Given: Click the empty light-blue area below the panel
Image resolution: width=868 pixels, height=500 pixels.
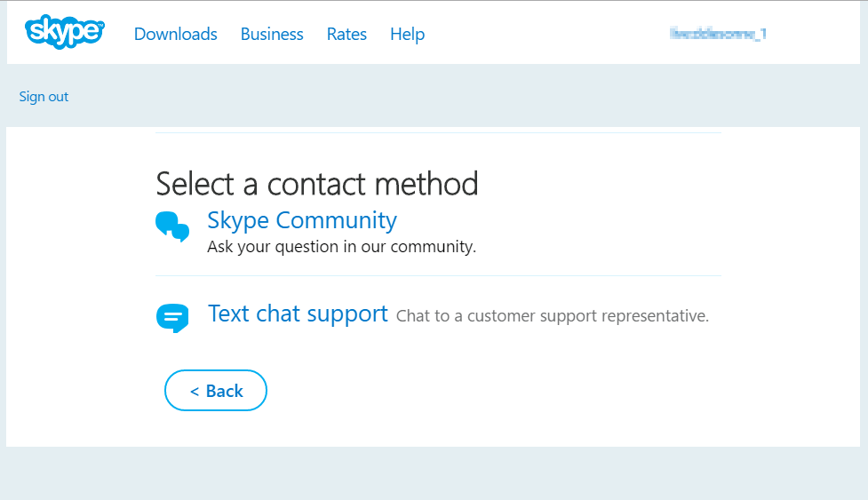Looking at the screenshot, I should [x=434, y=473].
